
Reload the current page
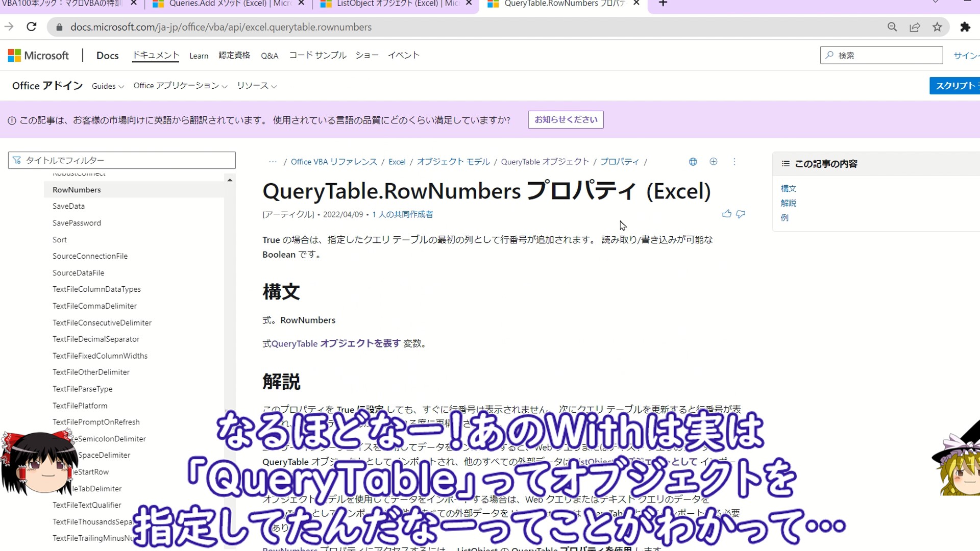pyautogui.click(x=31, y=27)
